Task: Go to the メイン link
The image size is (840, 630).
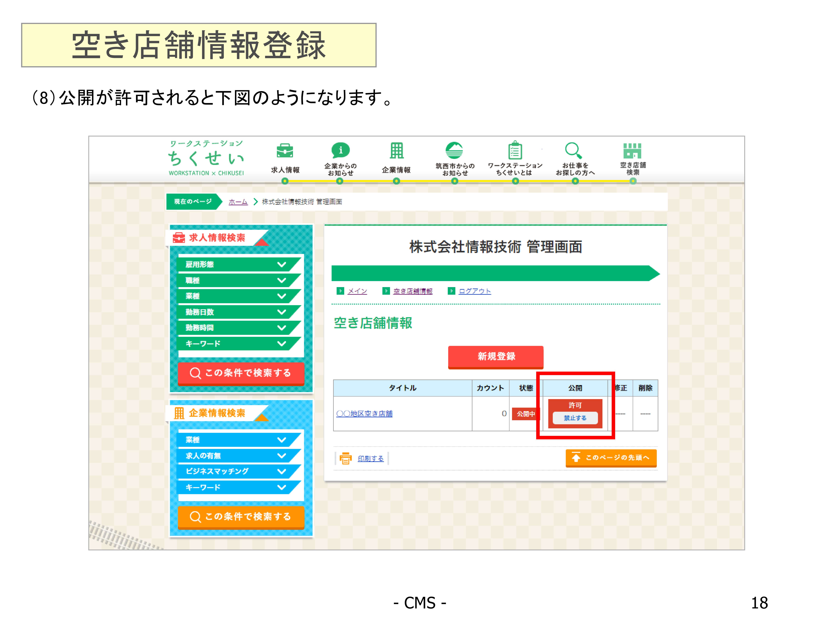Action: click(357, 291)
